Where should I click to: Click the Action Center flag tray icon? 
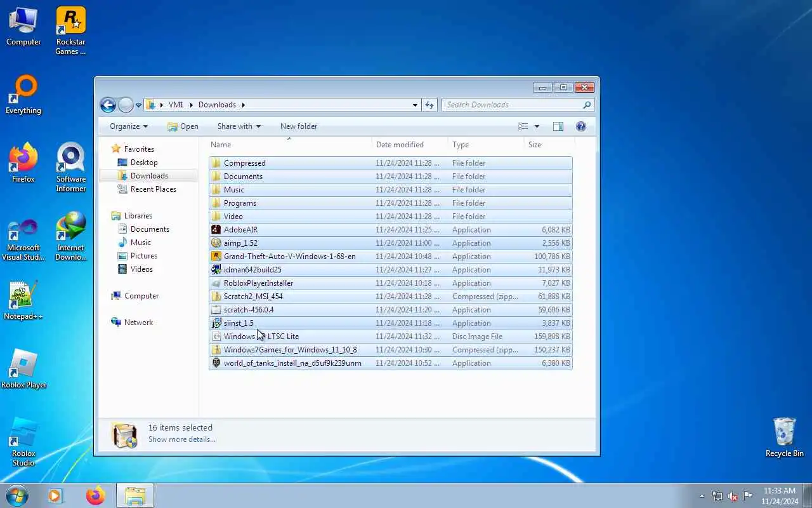(x=748, y=496)
